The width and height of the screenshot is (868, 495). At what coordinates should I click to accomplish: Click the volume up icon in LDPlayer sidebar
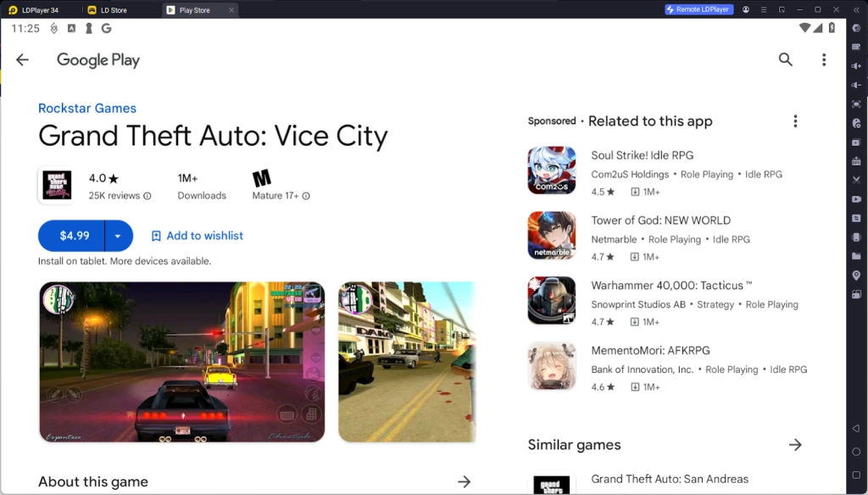pos(855,65)
